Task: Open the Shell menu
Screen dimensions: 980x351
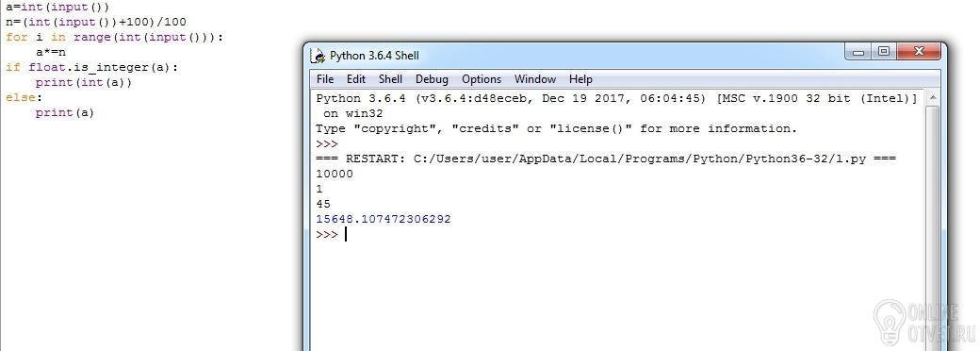Action: pos(391,79)
